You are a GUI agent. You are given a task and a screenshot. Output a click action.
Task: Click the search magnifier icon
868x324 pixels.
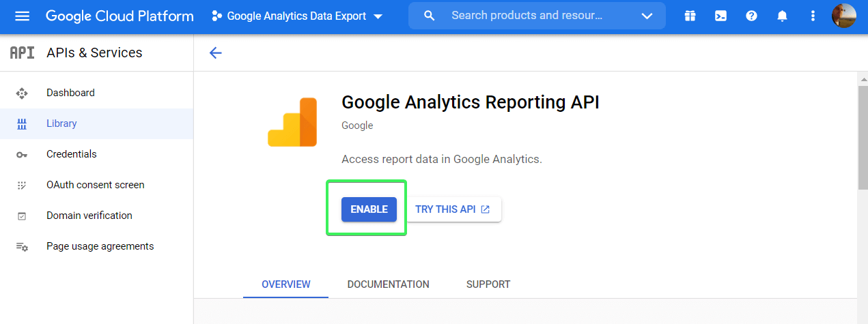click(x=429, y=16)
